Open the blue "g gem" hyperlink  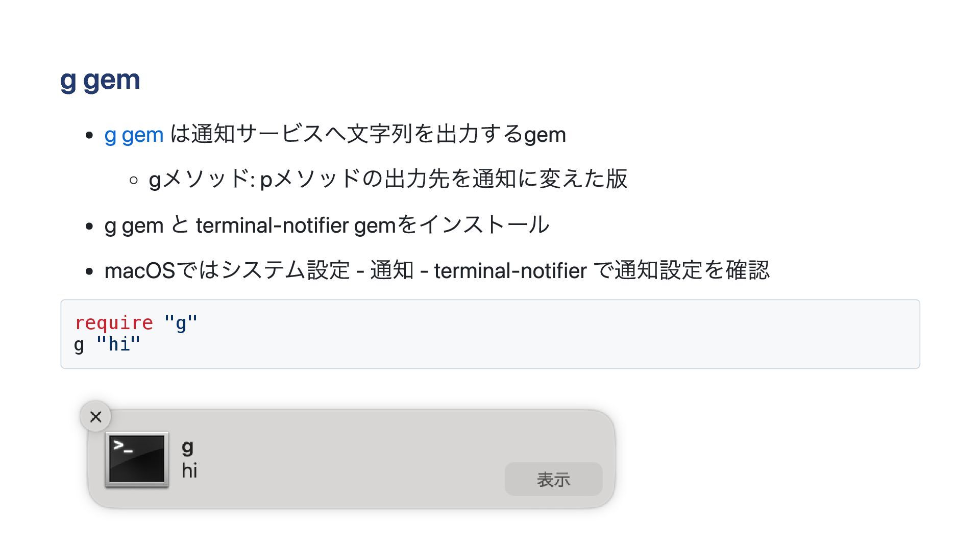pyautogui.click(x=134, y=135)
